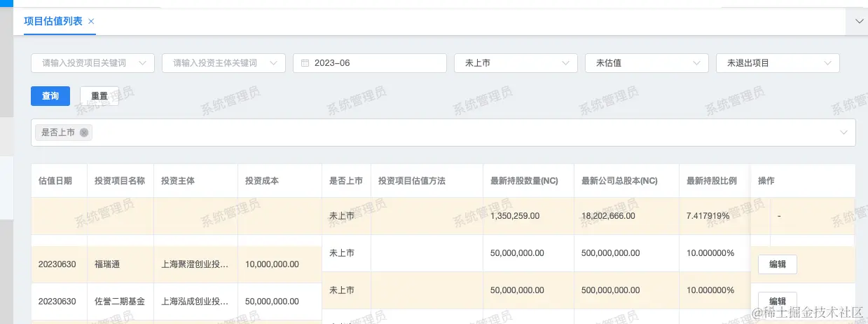Click the 估值日期 column header
868x324 pixels.
[59, 181]
